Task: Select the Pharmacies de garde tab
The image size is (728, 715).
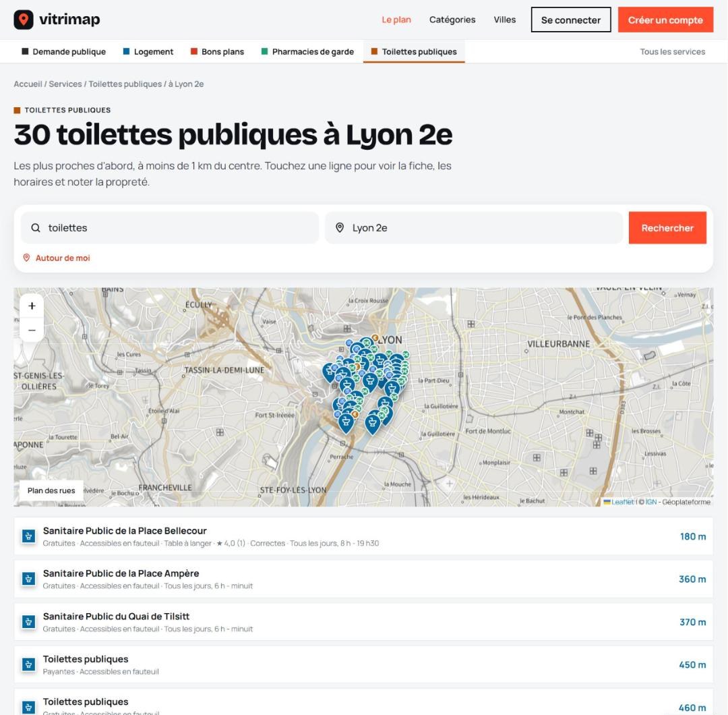Action: (x=307, y=51)
